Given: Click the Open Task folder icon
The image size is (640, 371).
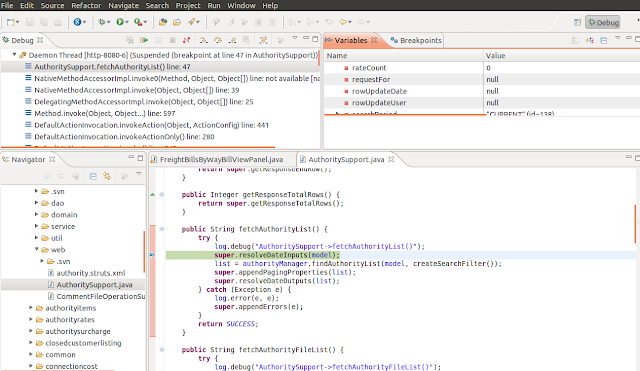Looking at the screenshot, I should (177, 22).
